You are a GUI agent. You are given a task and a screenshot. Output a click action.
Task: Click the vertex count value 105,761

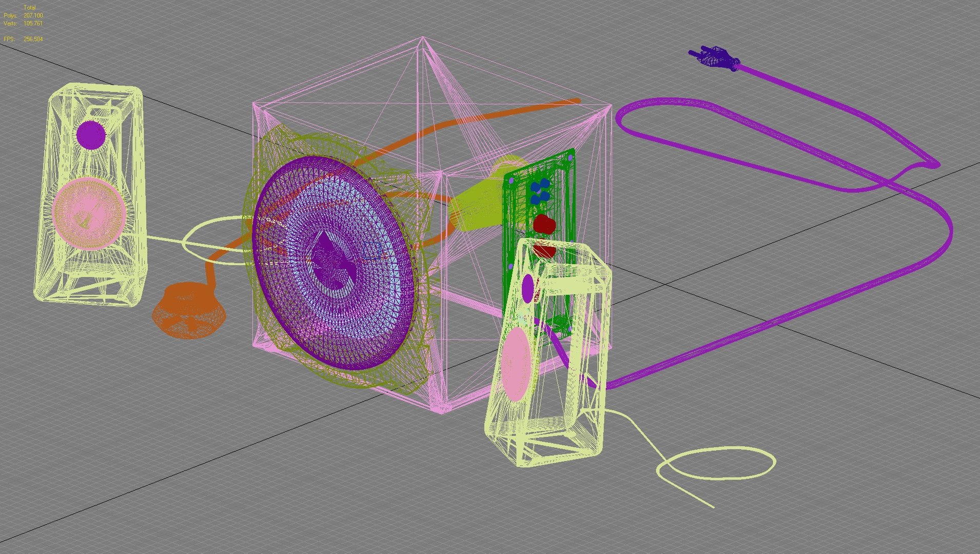33,24
